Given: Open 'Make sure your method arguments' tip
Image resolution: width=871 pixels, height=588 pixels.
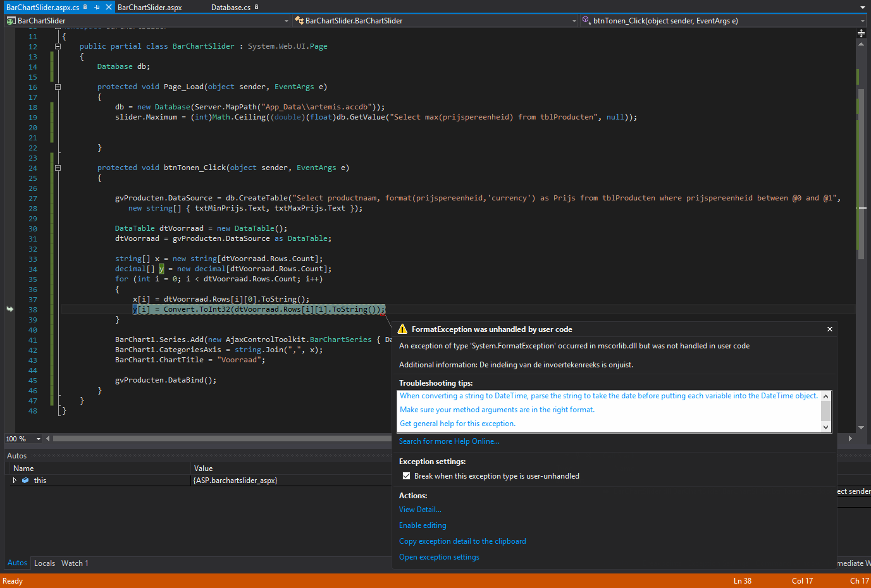Looking at the screenshot, I should coord(497,410).
